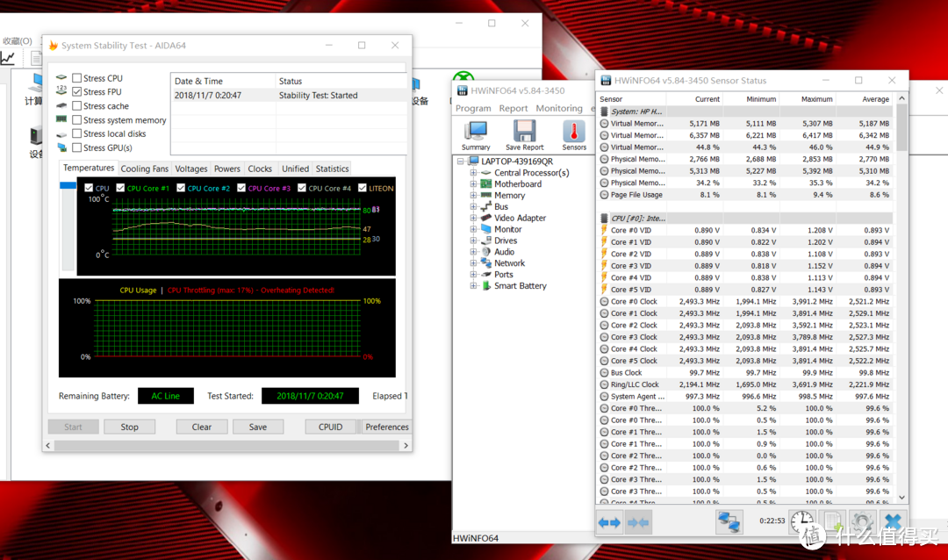Open the Statistics tab
This screenshot has width=948, height=560.
[x=332, y=169]
